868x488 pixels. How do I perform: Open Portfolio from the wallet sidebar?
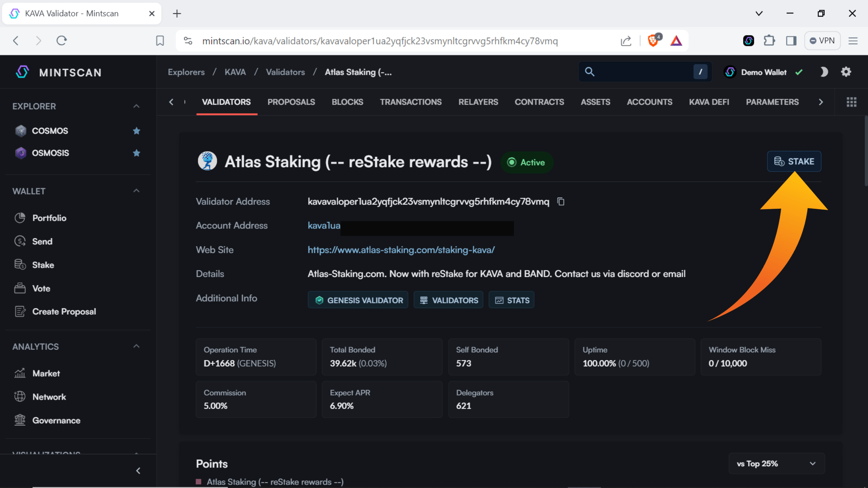pos(49,218)
